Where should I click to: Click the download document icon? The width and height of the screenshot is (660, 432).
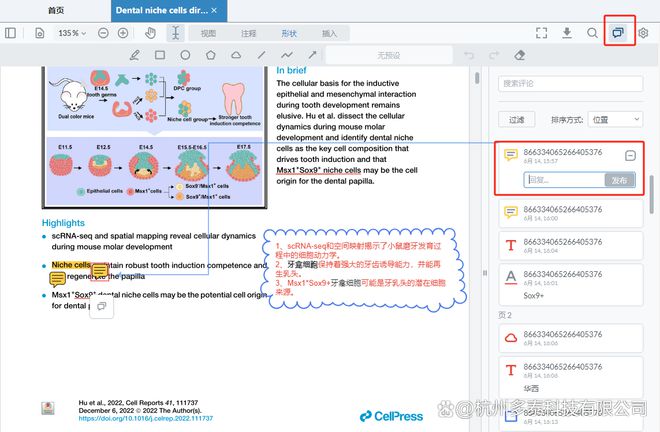(567, 33)
